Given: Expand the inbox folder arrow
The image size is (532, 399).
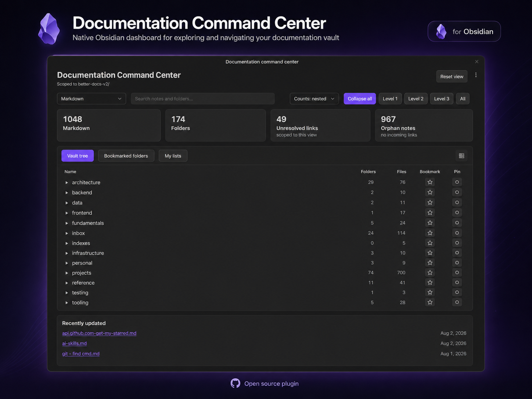Looking at the screenshot, I should tap(66, 233).
